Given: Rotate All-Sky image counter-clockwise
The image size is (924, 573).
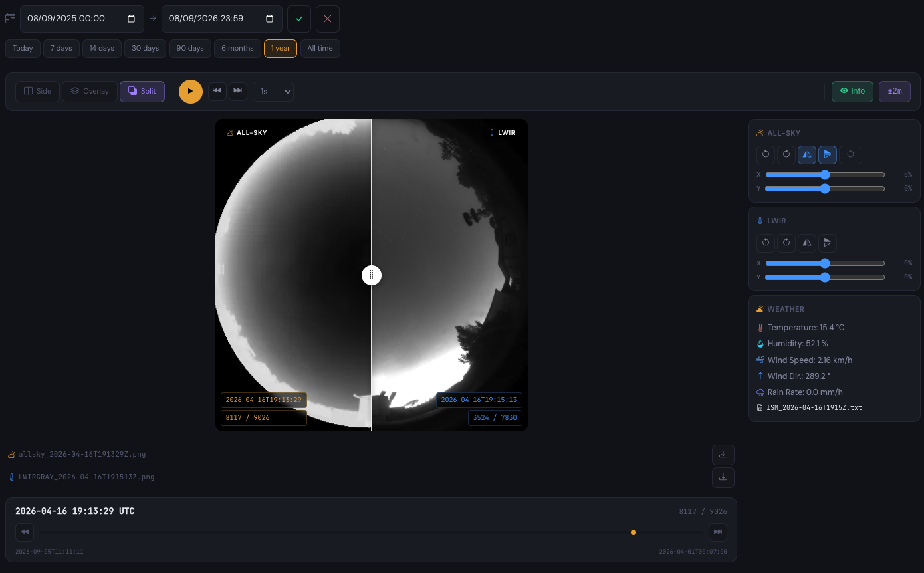Looking at the screenshot, I should (766, 154).
